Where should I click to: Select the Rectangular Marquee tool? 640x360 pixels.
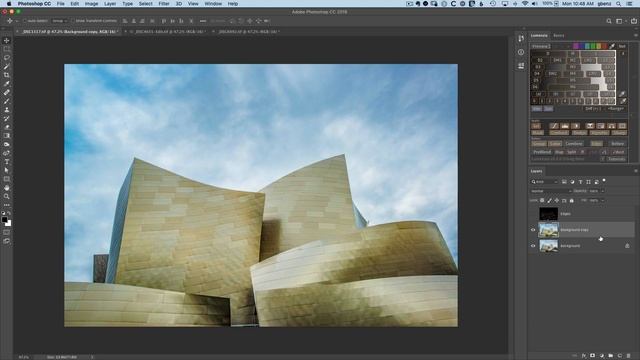pyautogui.click(x=7, y=49)
